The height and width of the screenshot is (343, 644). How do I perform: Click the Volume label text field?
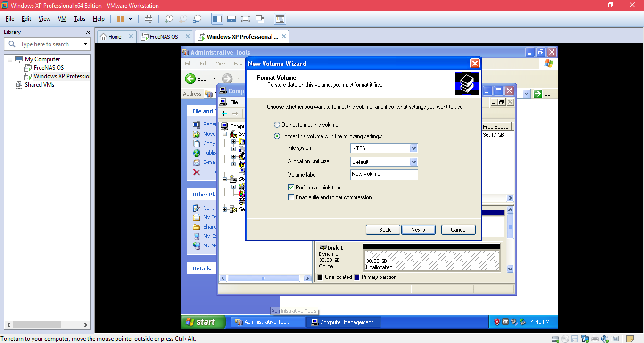tap(384, 174)
